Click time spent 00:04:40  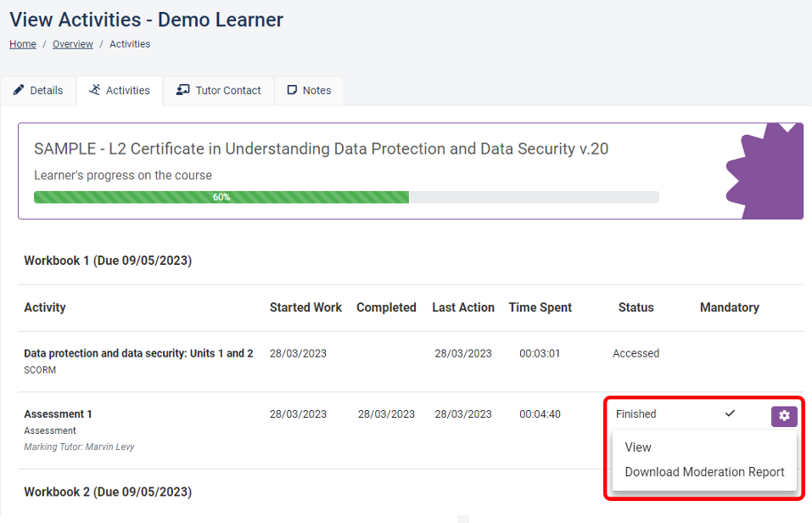[x=540, y=414]
